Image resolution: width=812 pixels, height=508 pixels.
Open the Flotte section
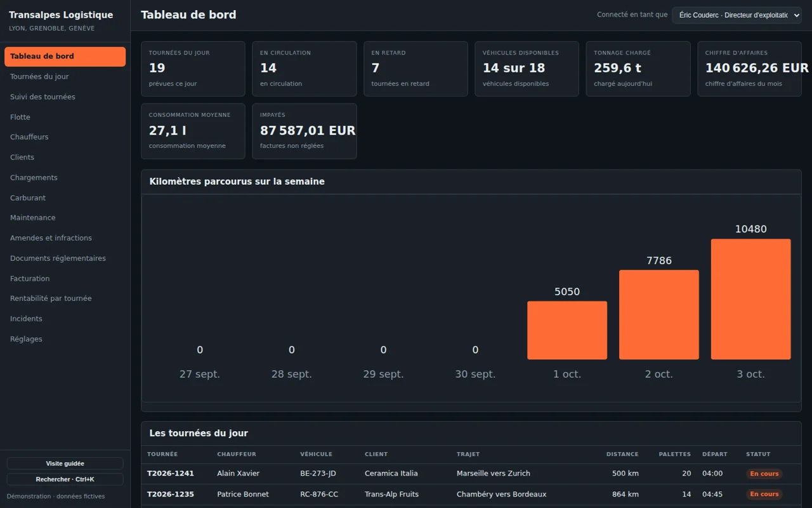65,117
